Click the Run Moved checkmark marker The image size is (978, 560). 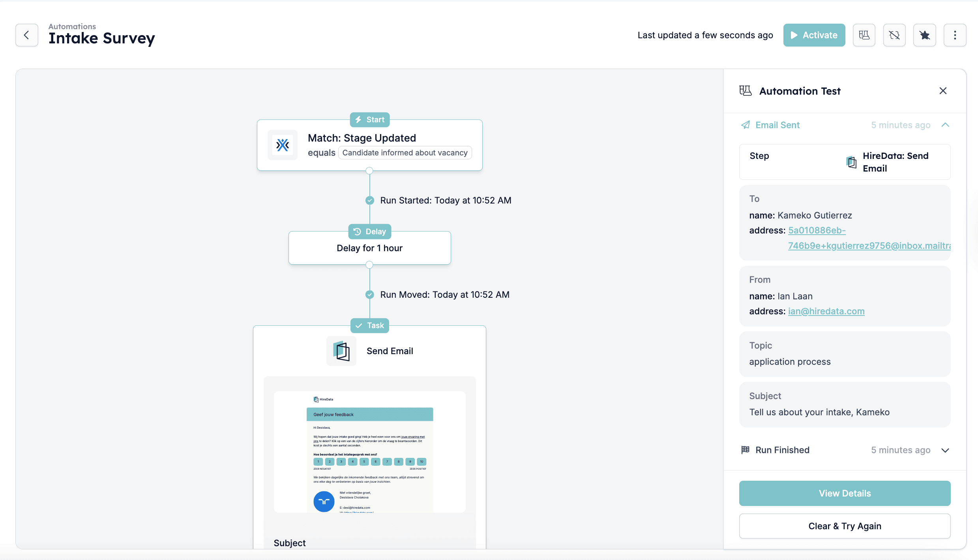tap(370, 295)
